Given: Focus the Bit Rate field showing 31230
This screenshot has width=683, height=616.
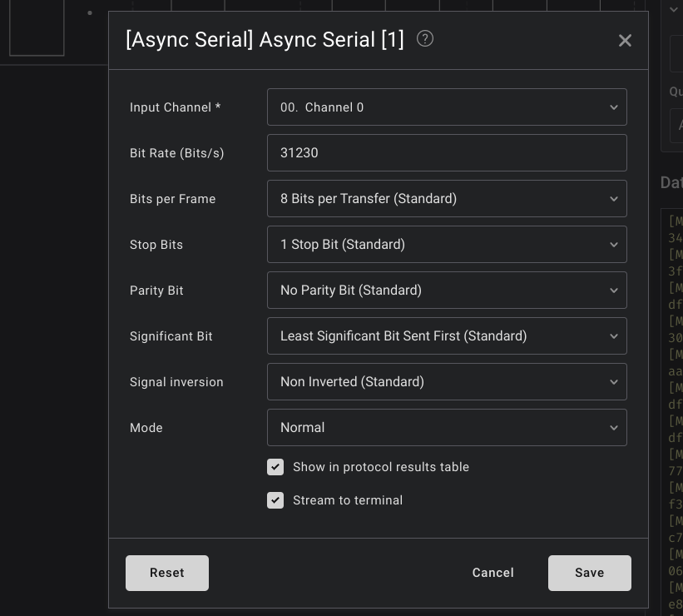Looking at the screenshot, I should 447,153.
